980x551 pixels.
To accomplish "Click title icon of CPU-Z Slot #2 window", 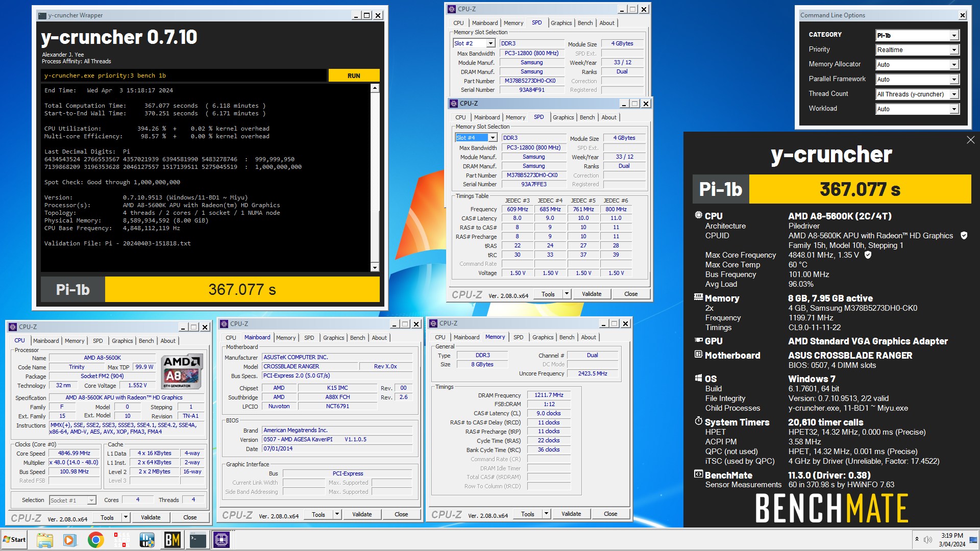I will pyautogui.click(x=452, y=9).
